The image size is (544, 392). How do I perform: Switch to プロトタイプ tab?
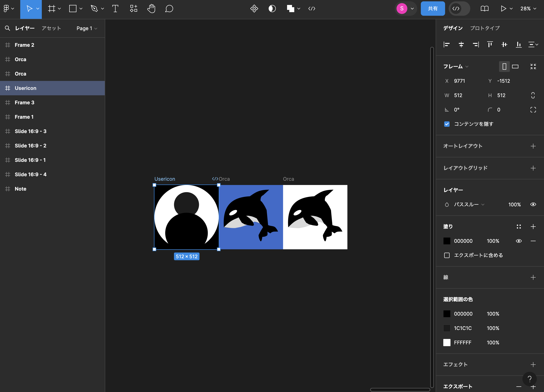(x=485, y=28)
